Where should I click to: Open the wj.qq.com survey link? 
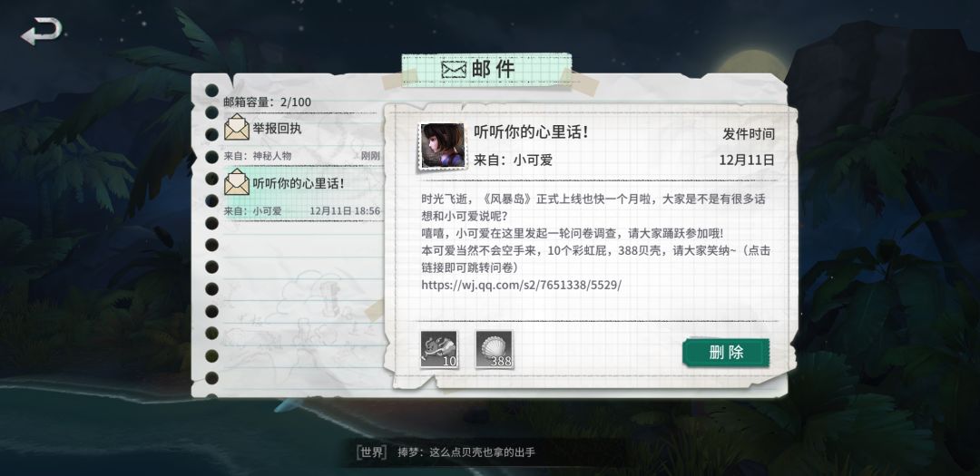click(x=521, y=285)
